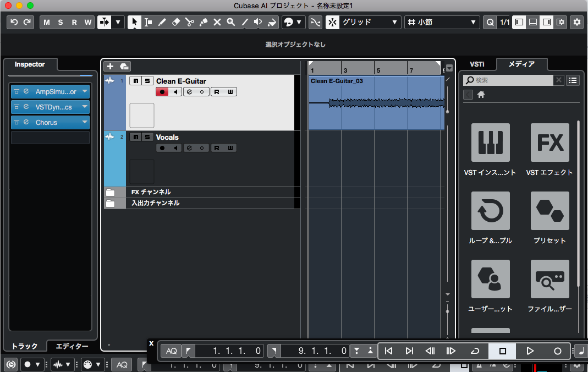
Task: Switch to the VSTi tab
Action: (477, 64)
